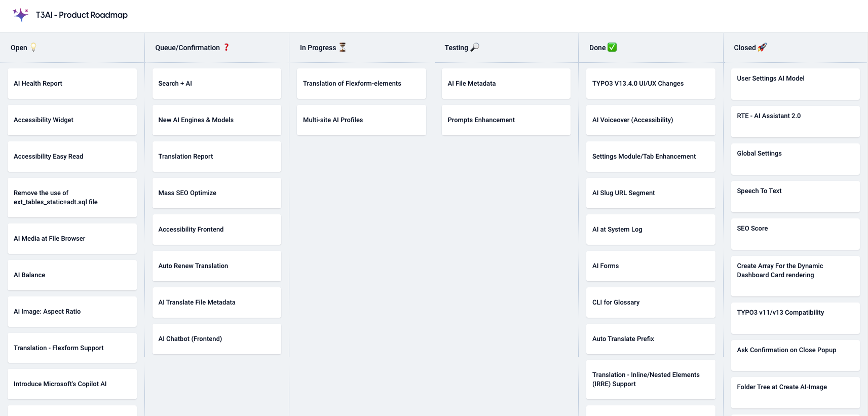This screenshot has width=868, height=416.
Task: Click the magnifying glass icon beside Testing
Action: click(x=475, y=47)
